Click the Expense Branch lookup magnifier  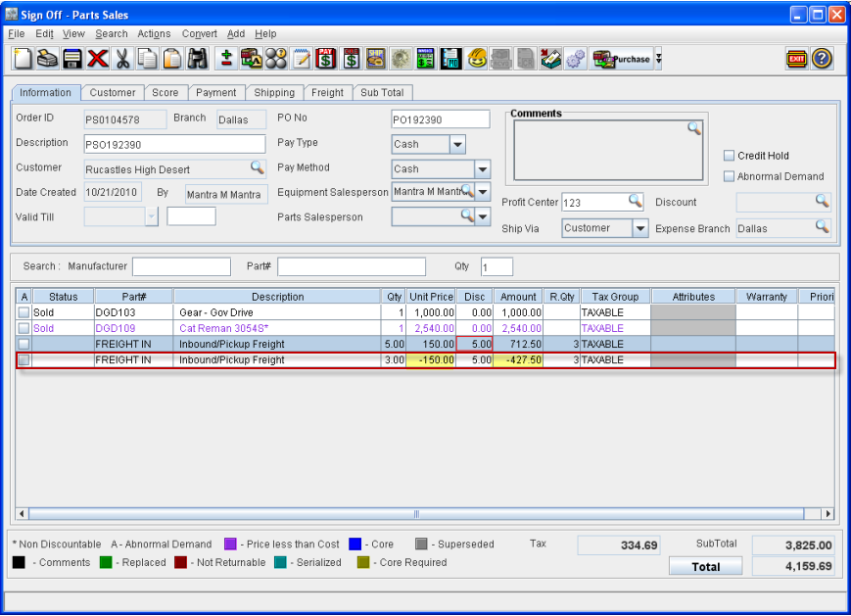(823, 226)
